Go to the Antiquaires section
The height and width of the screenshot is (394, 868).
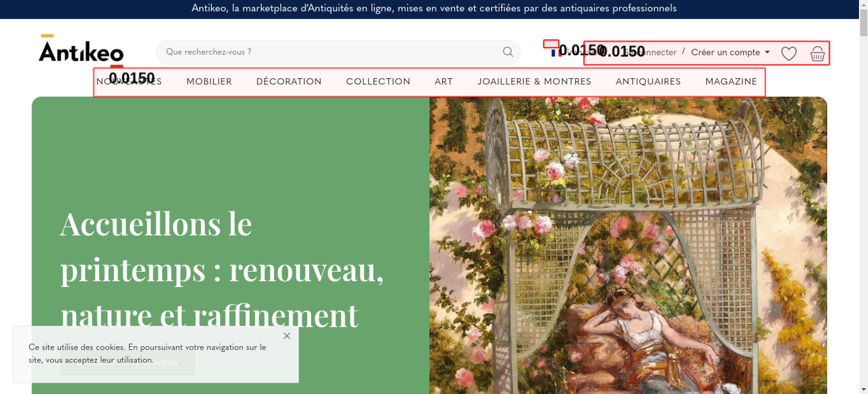click(648, 82)
